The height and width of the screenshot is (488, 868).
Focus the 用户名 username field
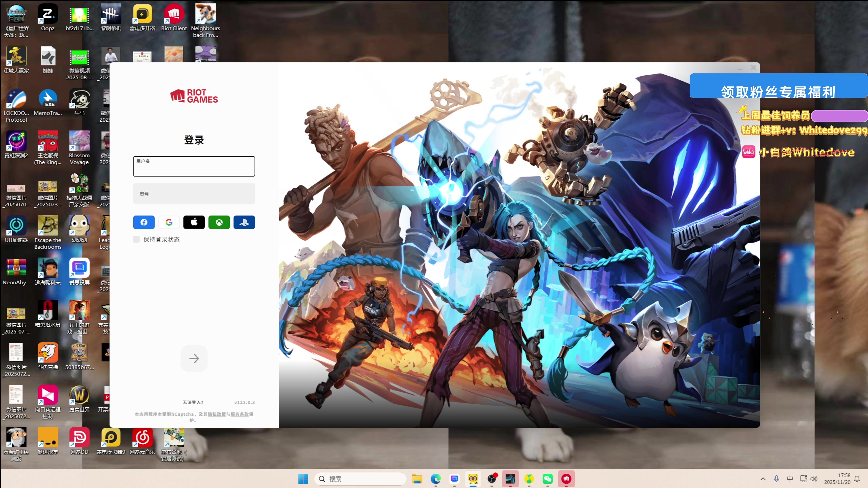point(194,167)
